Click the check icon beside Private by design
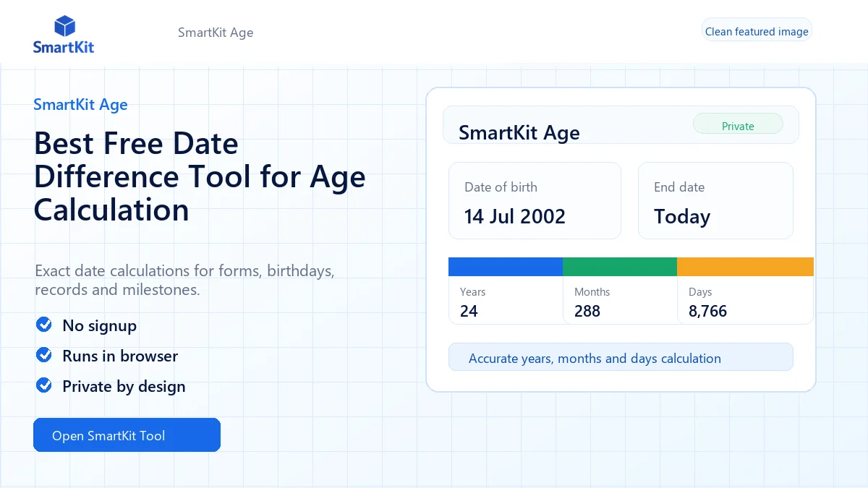The width and height of the screenshot is (868, 488). pos(44,385)
